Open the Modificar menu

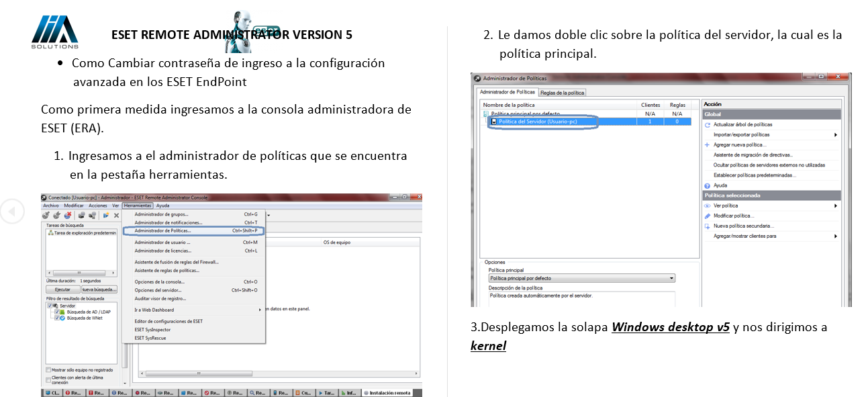(74, 206)
